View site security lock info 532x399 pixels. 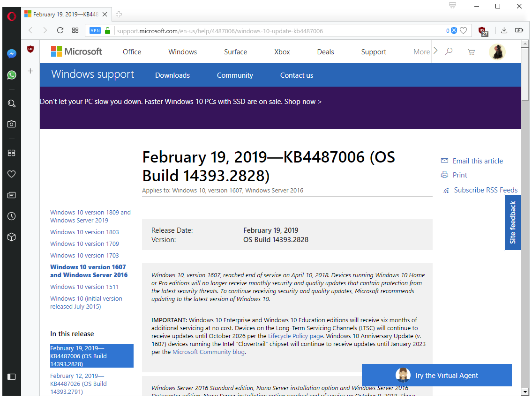(x=107, y=30)
